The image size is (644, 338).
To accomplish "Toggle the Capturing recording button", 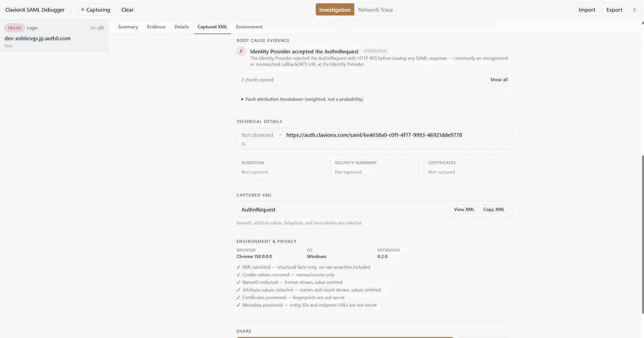I will coord(95,10).
